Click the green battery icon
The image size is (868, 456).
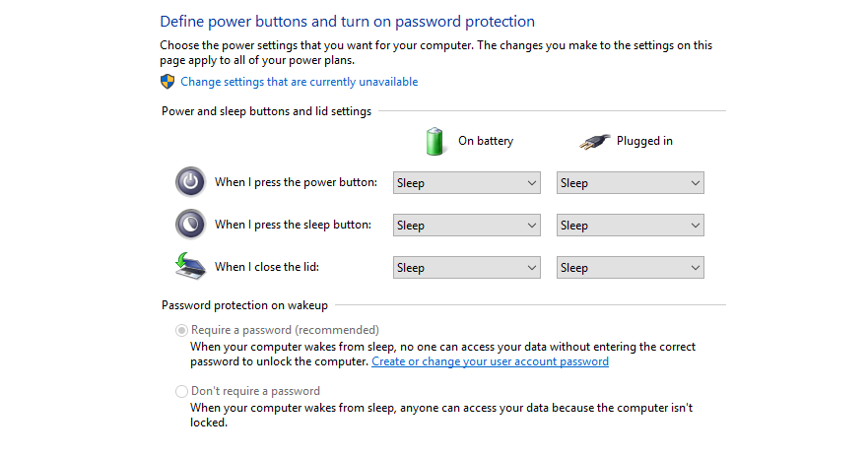434,141
